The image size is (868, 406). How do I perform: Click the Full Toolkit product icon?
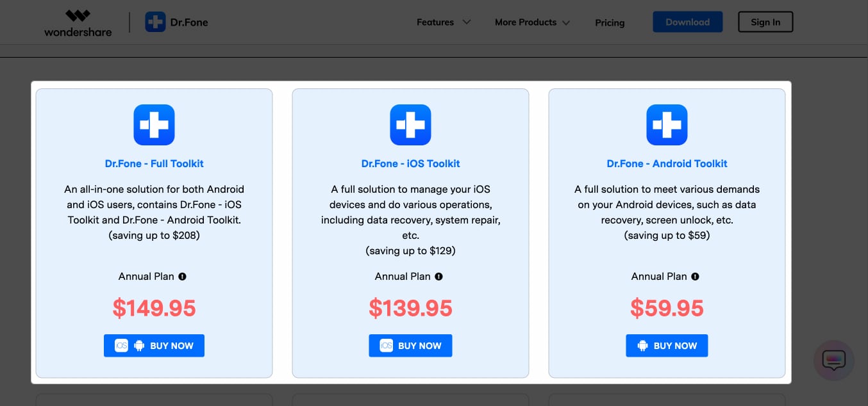click(x=154, y=125)
